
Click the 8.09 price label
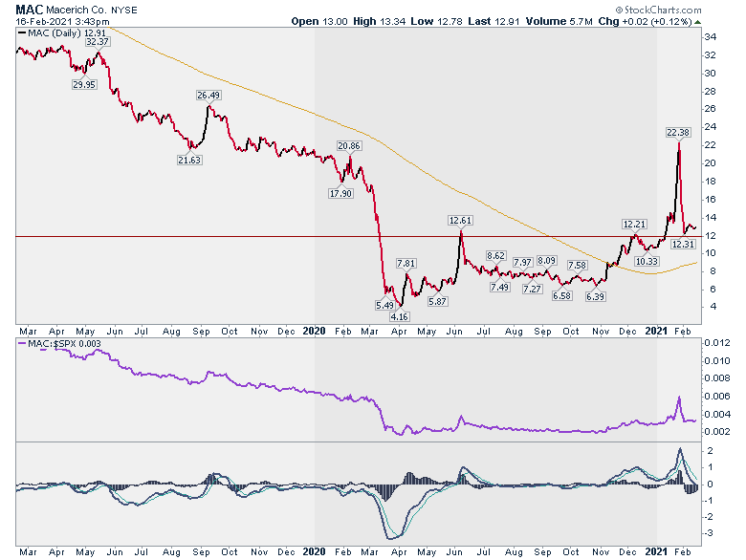(x=547, y=261)
